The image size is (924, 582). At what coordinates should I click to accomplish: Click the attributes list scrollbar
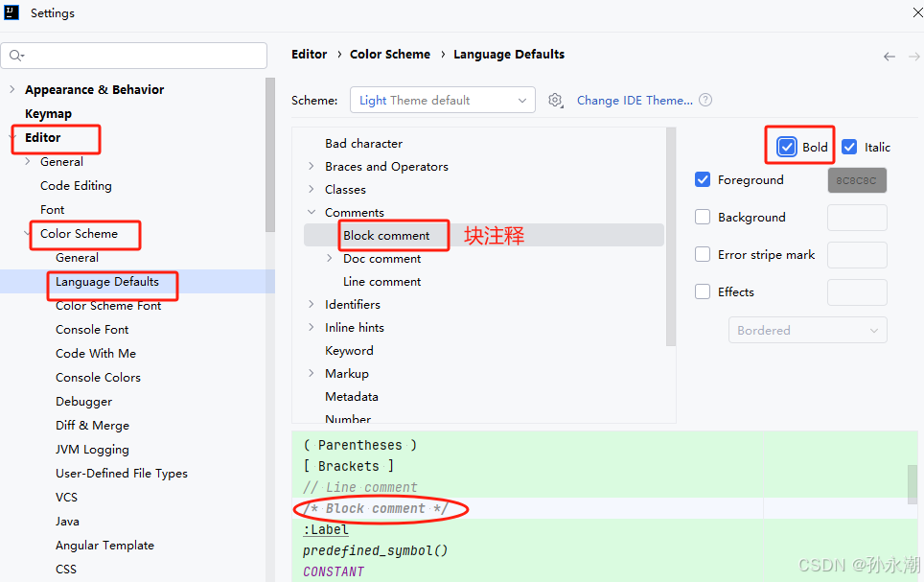pyautogui.click(x=671, y=237)
